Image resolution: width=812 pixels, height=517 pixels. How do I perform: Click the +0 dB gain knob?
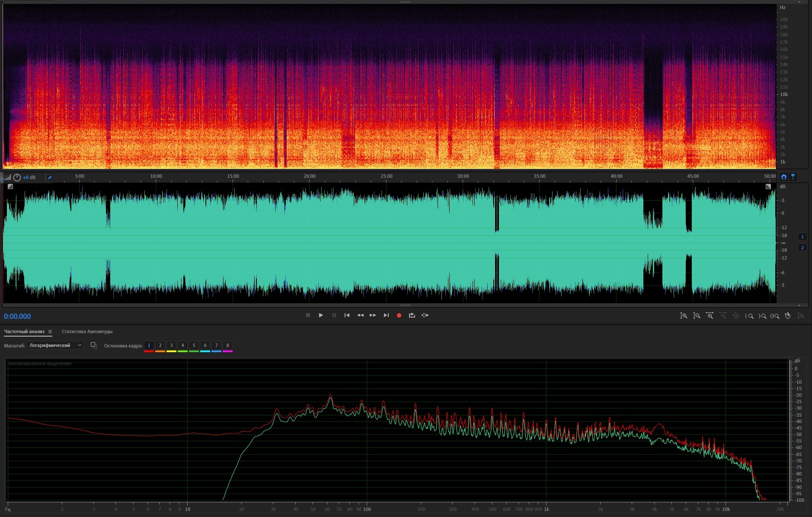coord(17,177)
